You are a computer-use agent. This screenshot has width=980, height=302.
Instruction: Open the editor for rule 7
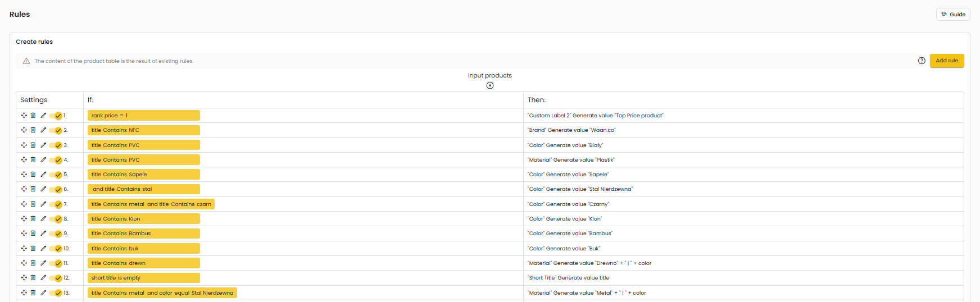coord(43,204)
